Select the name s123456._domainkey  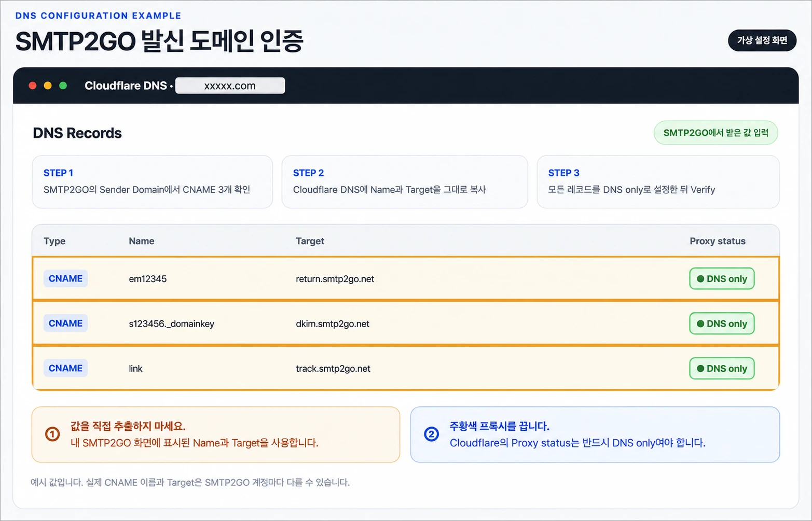[171, 324]
